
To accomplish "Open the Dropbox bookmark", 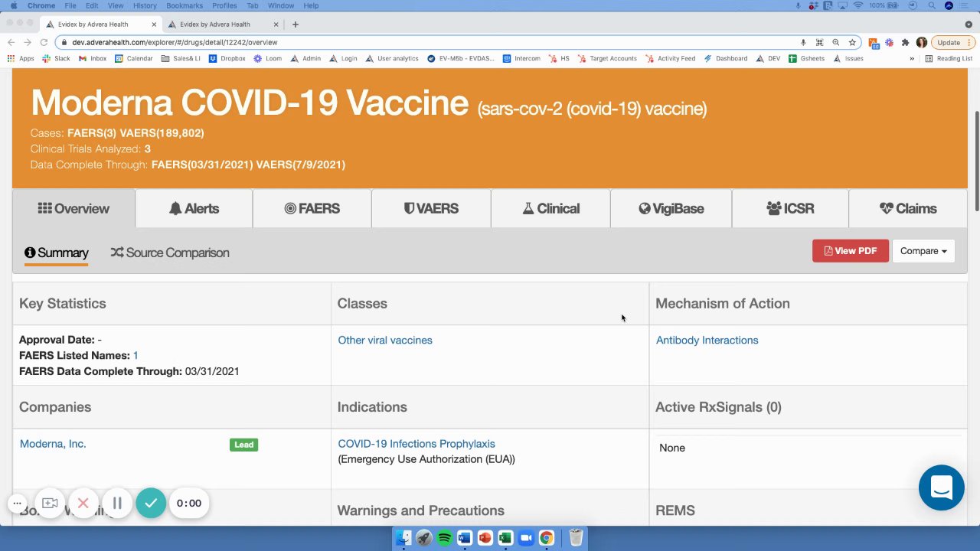I will [x=227, y=58].
